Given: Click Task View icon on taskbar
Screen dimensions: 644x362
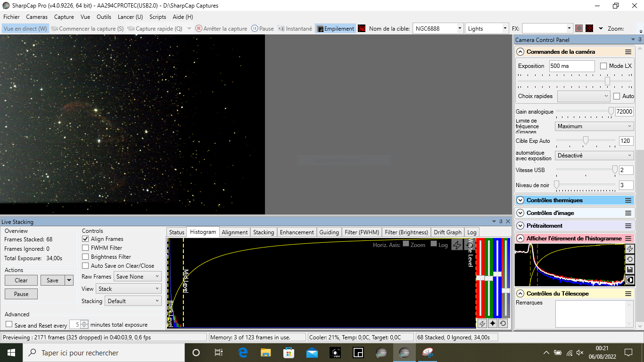Looking at the screenshot, I should tap(219, 353).
